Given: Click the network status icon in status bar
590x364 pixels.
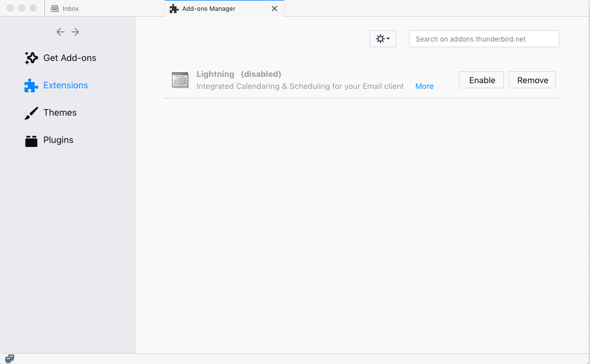Looking at the screenshot, I should pyautogui.click(x=9, y=358).
